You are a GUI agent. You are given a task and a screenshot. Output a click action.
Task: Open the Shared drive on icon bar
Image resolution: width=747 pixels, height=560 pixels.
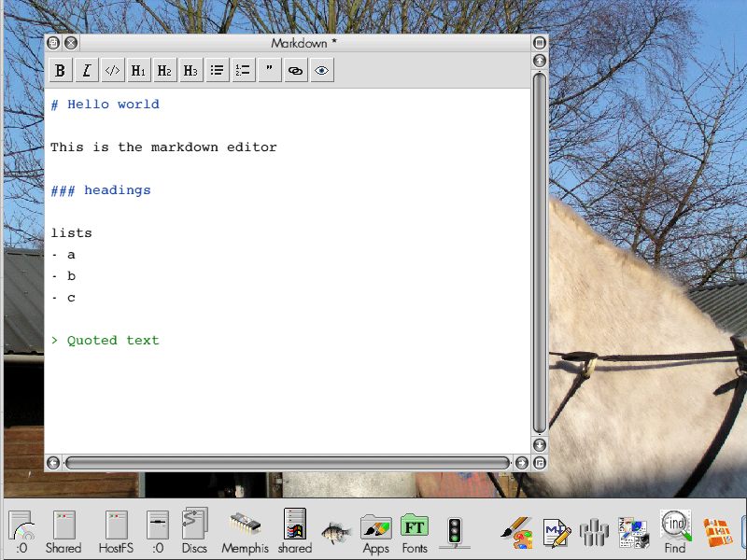coord(63,531)
